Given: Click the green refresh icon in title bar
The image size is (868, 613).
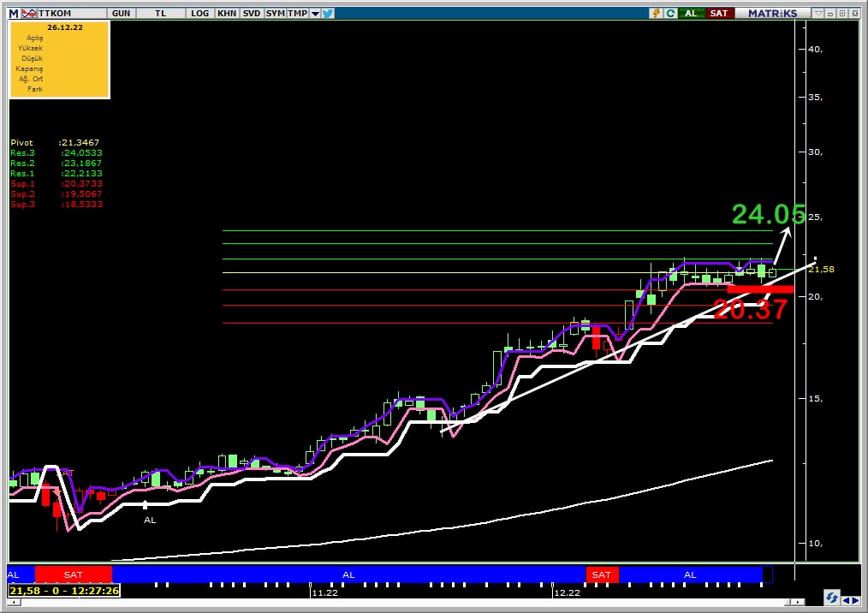Looking at the screenshot, I should [669, 13].
